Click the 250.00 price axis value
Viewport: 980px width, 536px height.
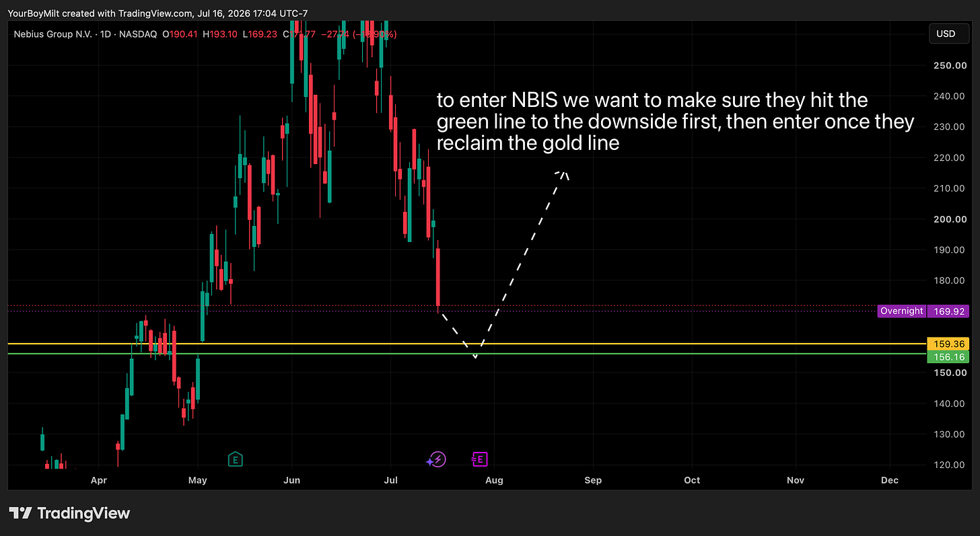click(x=950, y=65)
